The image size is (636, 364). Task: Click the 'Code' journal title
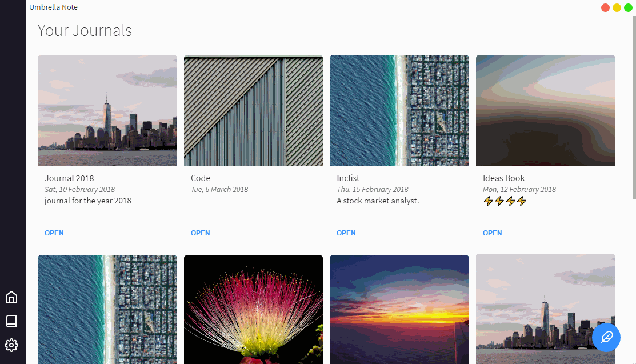point(201,178)
